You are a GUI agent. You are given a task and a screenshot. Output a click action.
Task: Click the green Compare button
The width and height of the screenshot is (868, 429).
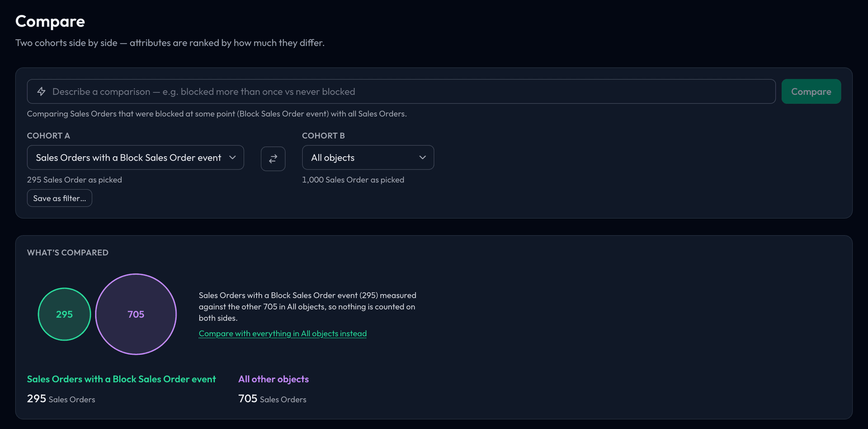pyautogui.click(x=811, y=92)
